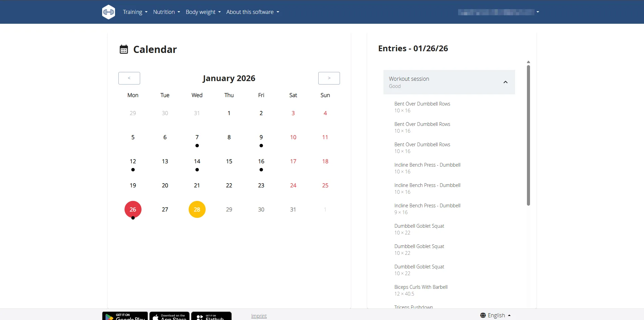This screenshot has height=320, width=644.
Task: Open the Google Play store badge
Action: click(x=125, y=316)
